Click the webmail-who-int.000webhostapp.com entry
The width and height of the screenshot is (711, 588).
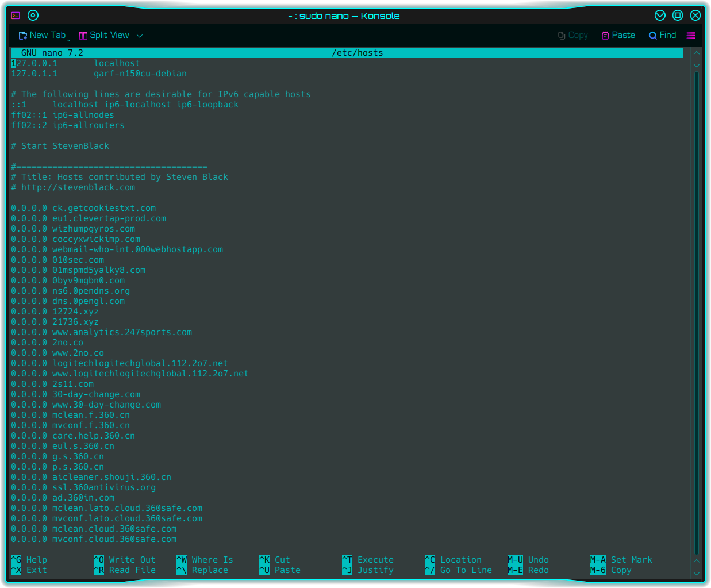point(137,249)
